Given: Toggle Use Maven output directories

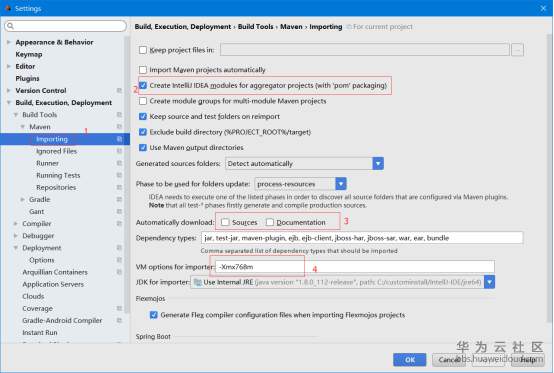Looking at the screenshot, I should 143,148.
